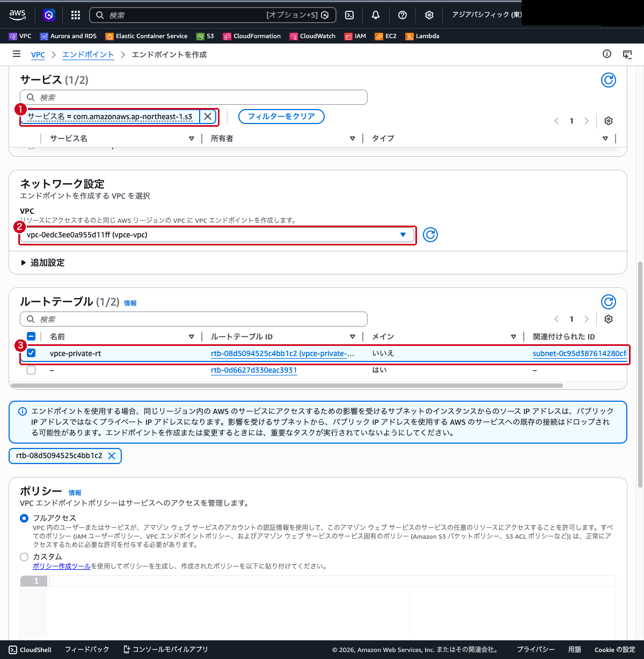Open the Amazon Q icon in header
Viewport: 644px width, 659px height.
pos(49,15)
